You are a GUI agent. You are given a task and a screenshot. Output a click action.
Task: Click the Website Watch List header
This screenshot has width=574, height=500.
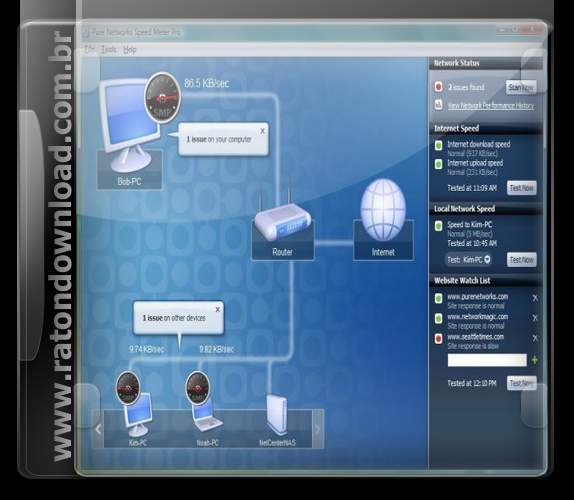[486, 281]
